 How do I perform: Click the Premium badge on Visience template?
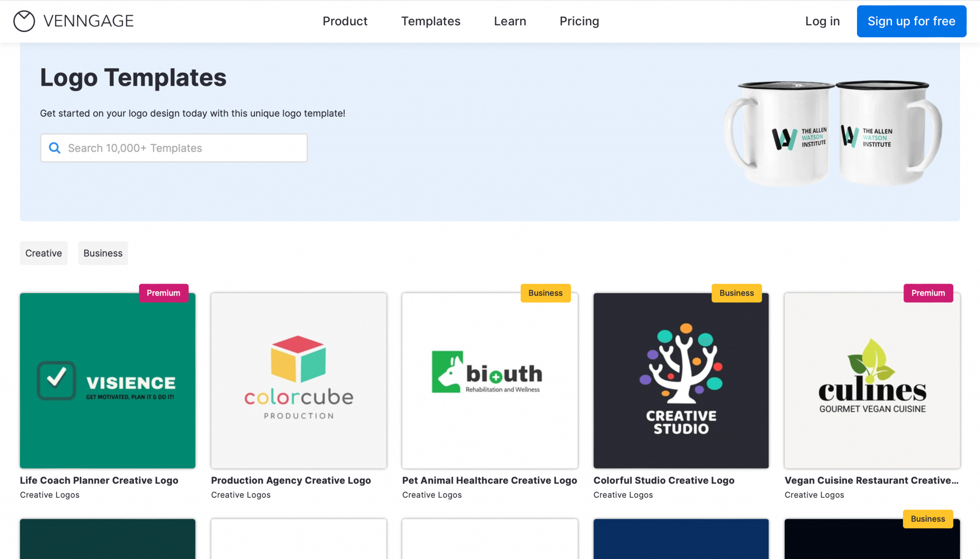[163, 293]
